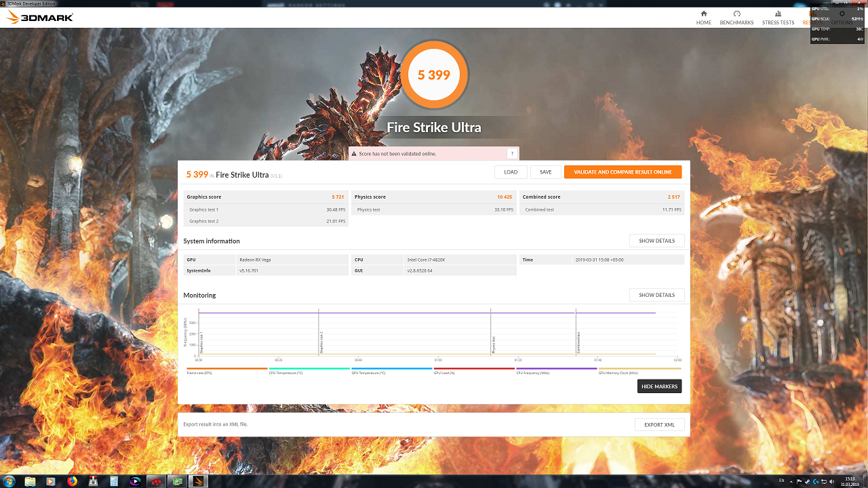The width and height of the screenshot is (868, 488).
Task: Switch to the red-dots app in taskbar
Action: pos(156,481)
